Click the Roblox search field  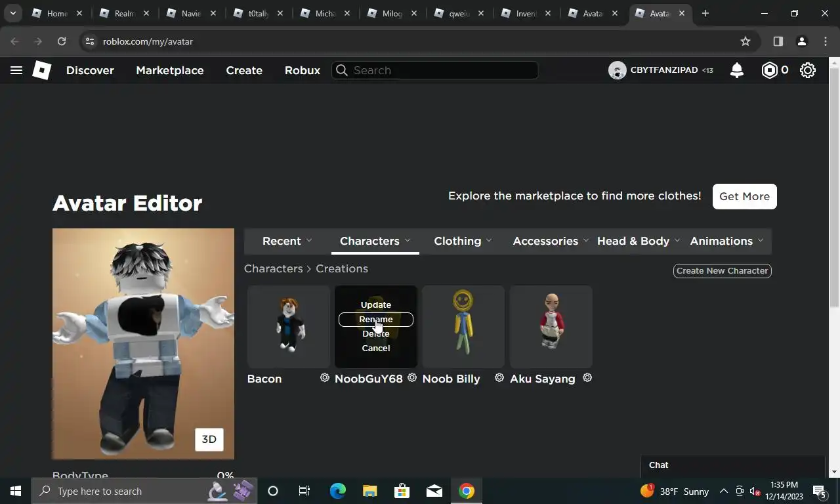pos(435,70)
